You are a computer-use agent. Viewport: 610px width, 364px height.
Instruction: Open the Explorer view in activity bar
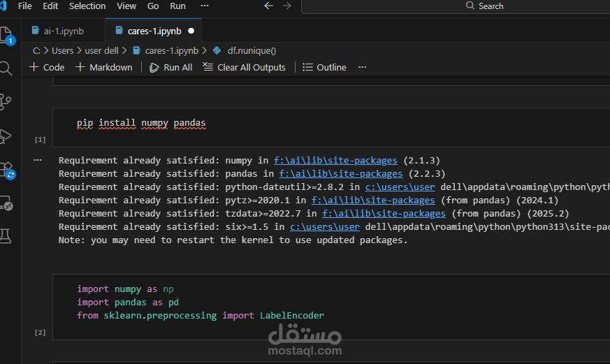6,35
